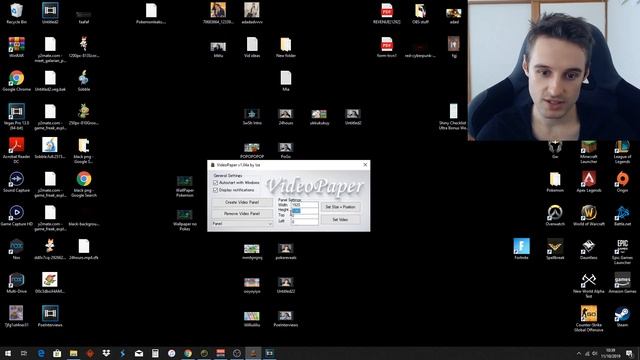Select the Wallpaper no Pokes file
The width and height of the screenshot is (640, 360).
click(x=184, y=220)
